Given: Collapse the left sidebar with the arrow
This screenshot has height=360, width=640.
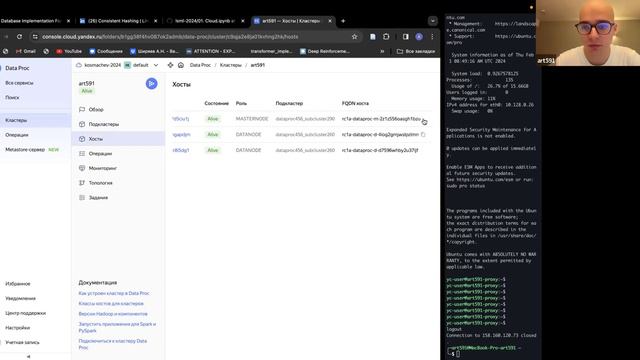Looking at the screenshot, I should [x=29, y=356].
